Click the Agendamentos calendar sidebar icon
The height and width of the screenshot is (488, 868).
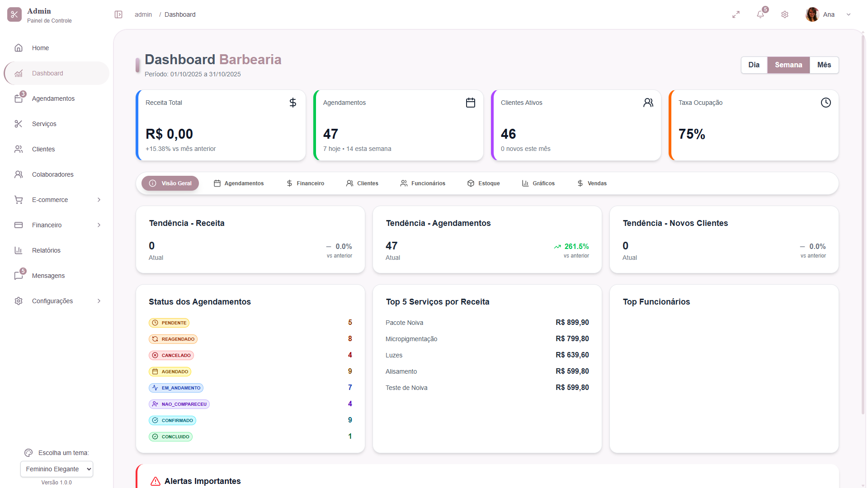click(19, 99)
